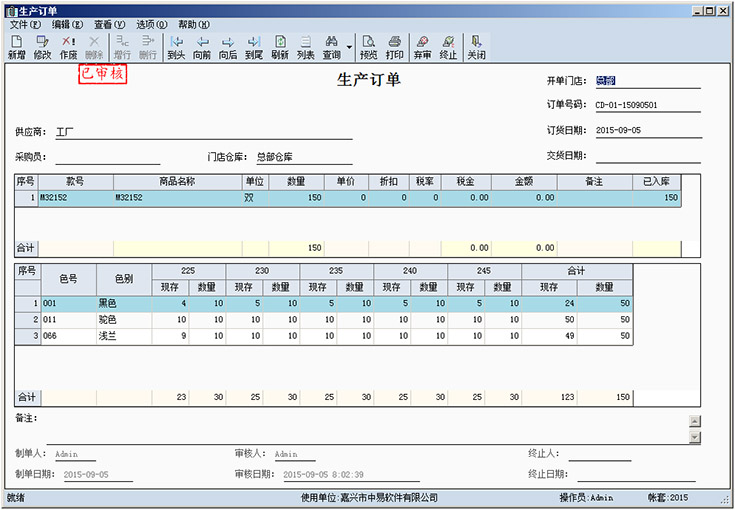Click the remarks scrollbar down arrow

[695, 437]
